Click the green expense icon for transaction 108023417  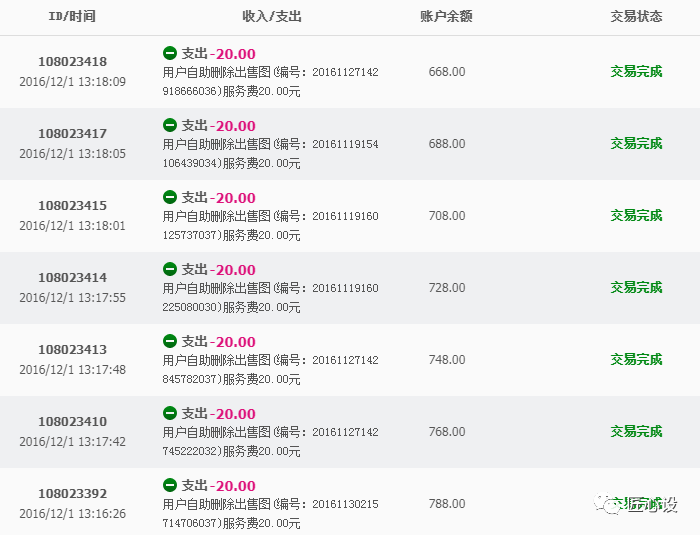(x=170, y=125)
